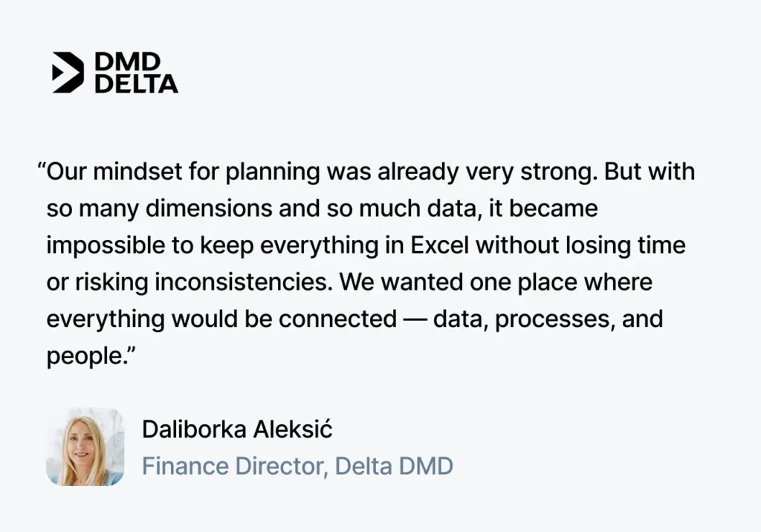Click the em dash in the quote

pos(415,319)
